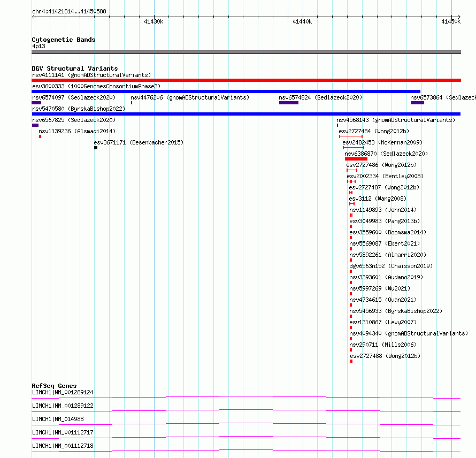The height and width of the screenshot is (458, 476).
Task: Click the blue nsv5470580 variant bar
Action: pos(246,114)
